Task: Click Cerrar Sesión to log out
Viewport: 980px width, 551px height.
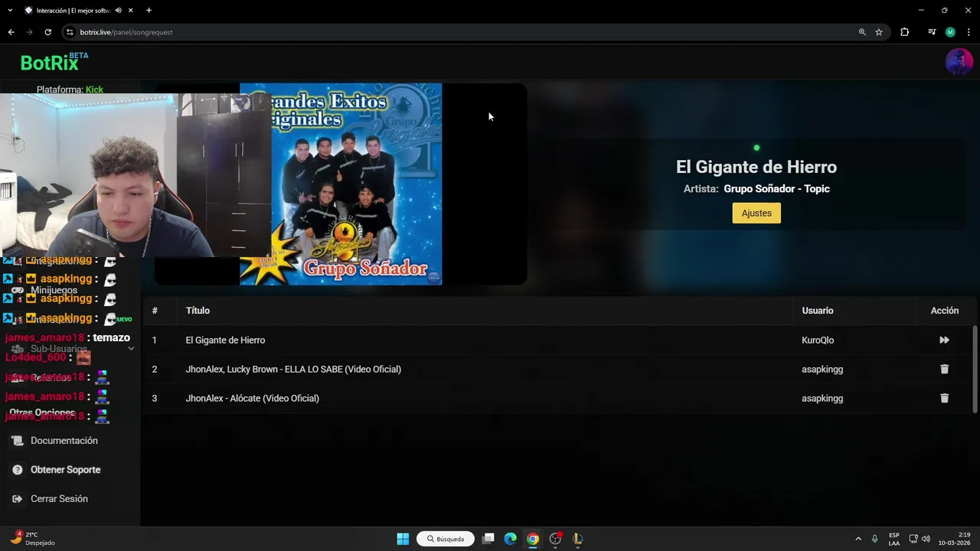Action: coord(59,499)
